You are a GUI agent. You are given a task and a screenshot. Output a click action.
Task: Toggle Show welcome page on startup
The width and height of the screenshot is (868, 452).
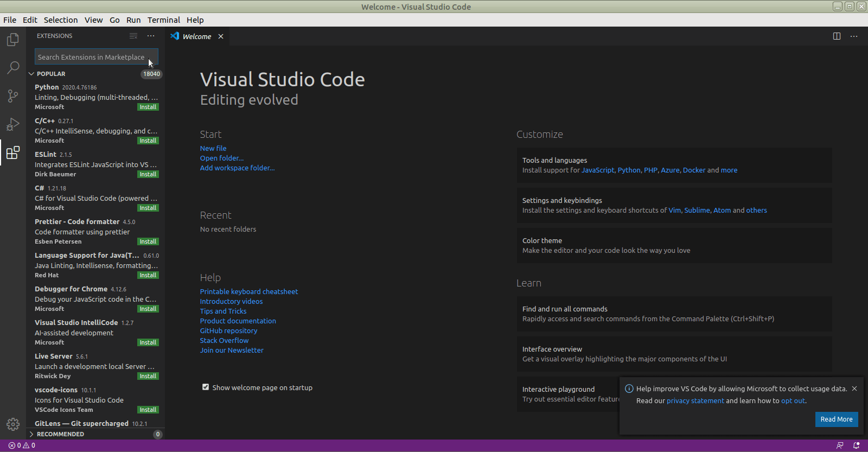coord(206,387)
